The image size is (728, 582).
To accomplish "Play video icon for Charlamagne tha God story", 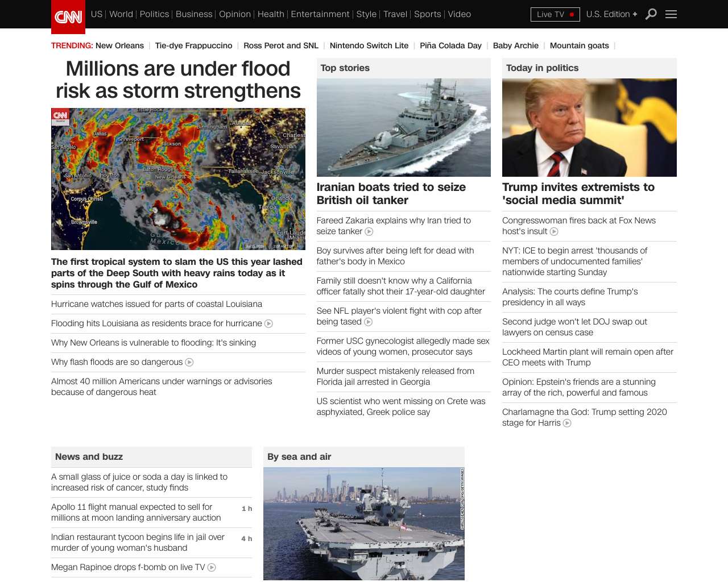I will pyautogui.click(x=567, y=423).
